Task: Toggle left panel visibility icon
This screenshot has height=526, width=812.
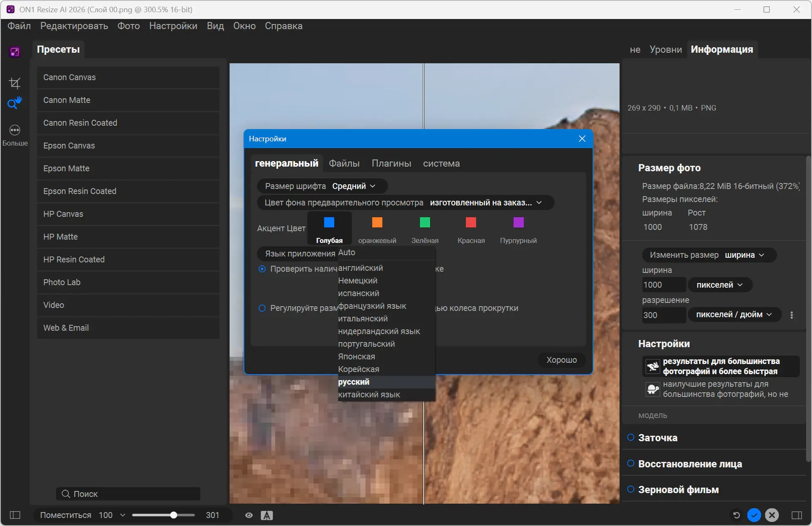Action: click(15, 515)
